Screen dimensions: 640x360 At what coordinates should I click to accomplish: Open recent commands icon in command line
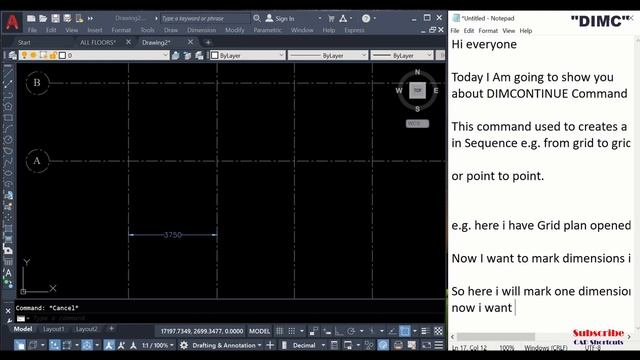click(x=21, y=318)
